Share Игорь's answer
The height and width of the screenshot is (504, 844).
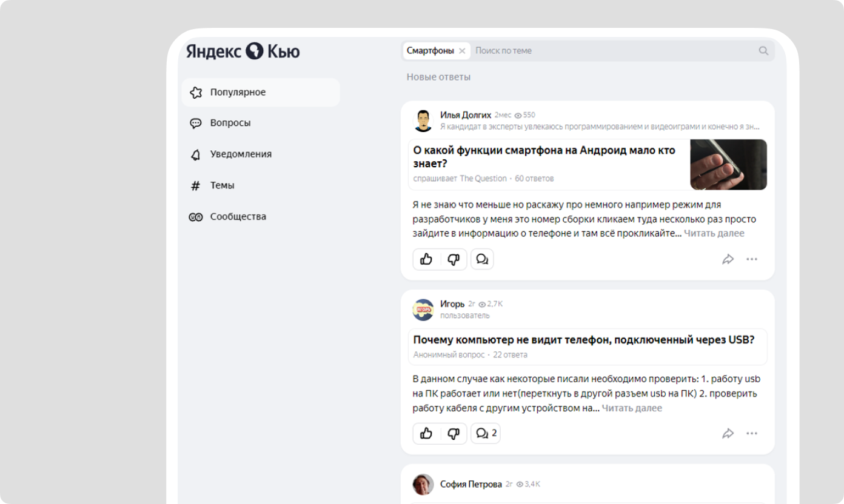pyautogui.click(x=728, y=433)
